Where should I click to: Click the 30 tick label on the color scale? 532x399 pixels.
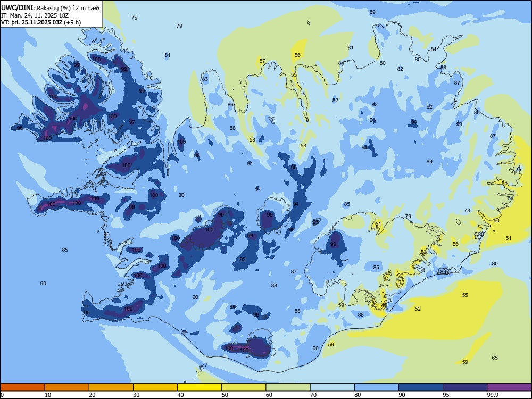(x=136, y=395)
